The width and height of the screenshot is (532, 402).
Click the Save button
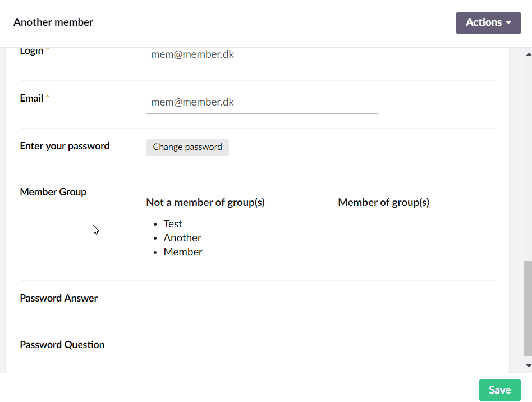pyautogui.click(x=499, y=390)
